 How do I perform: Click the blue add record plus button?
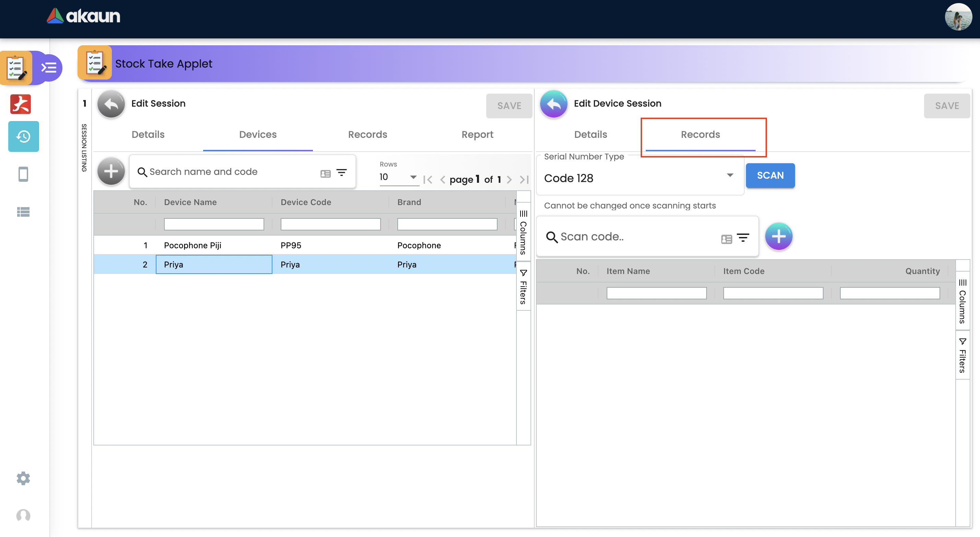(x=778, y=236)
